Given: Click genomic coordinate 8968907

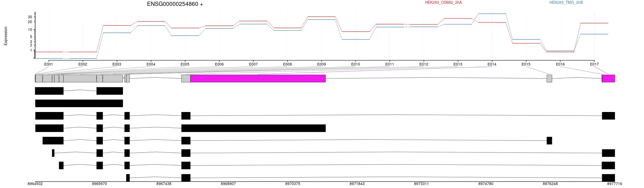Looking at the screenshot, I should [228, 184].
